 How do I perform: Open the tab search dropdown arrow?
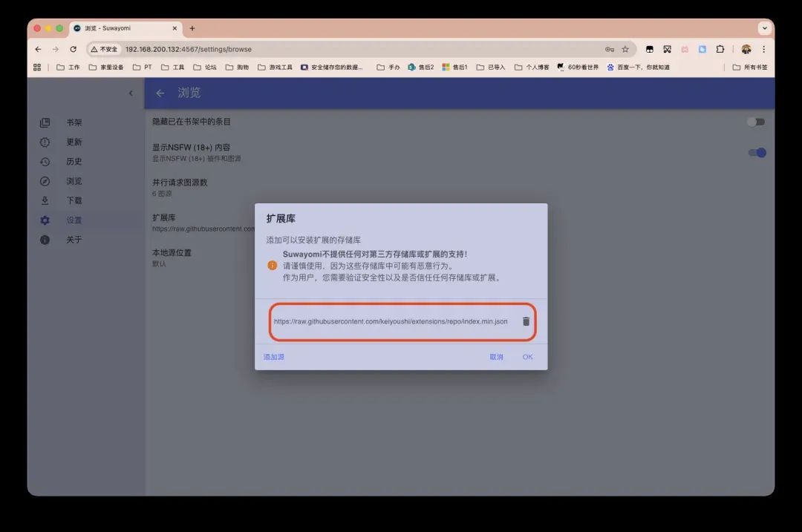tap(765, 28)
